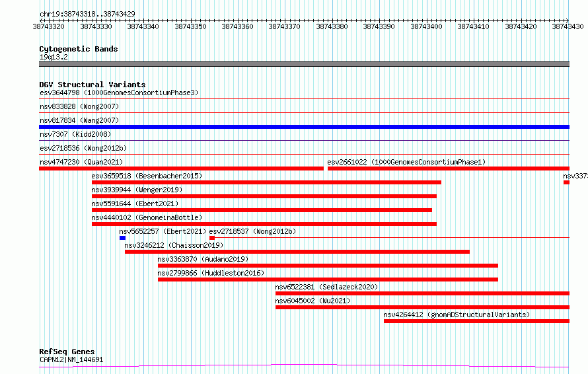Open esv2661022 (1000GenomesConsortiumPhase1) variant
Image resolution: width=588 pixels, height=374 pixels.
406,162
